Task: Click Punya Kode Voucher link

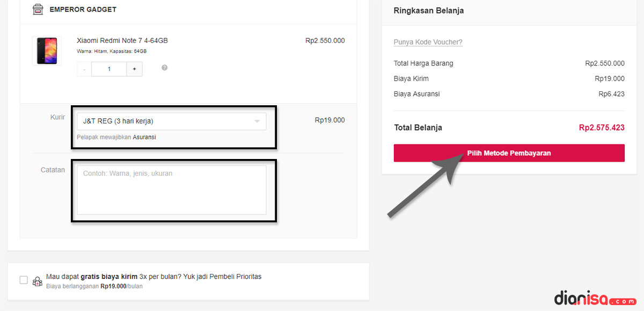Action: point(428,42)
